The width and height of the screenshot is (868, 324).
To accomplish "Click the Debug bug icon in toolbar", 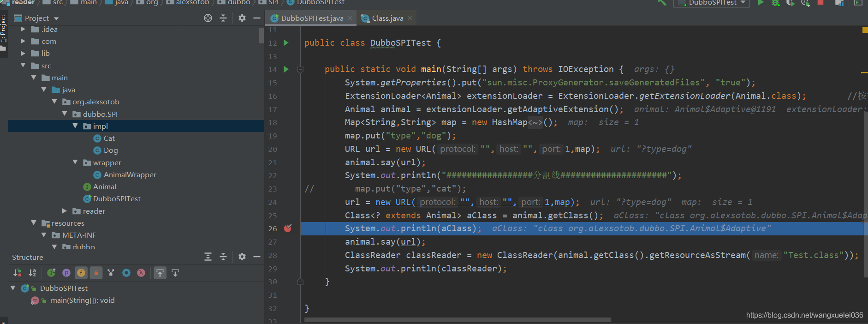I will [776, 3].
